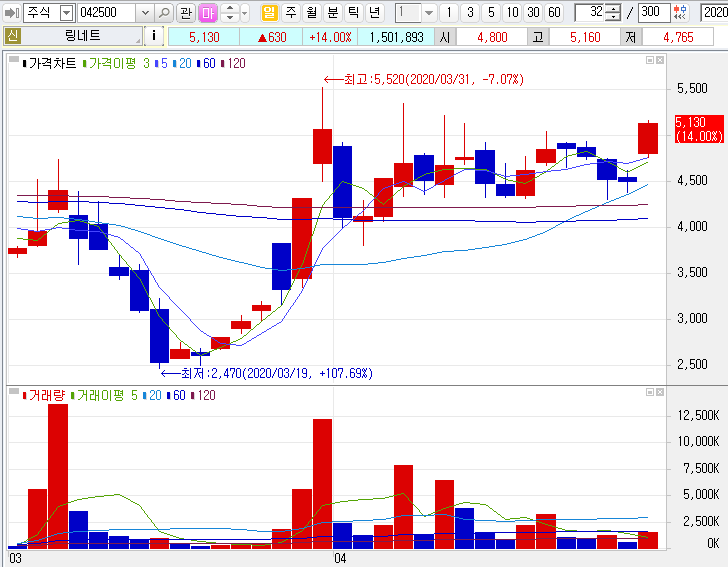This screenshot has height=567, width=728.
Task: Toggle the 거래량 volume legend
Action: click(x=44, y=396)
